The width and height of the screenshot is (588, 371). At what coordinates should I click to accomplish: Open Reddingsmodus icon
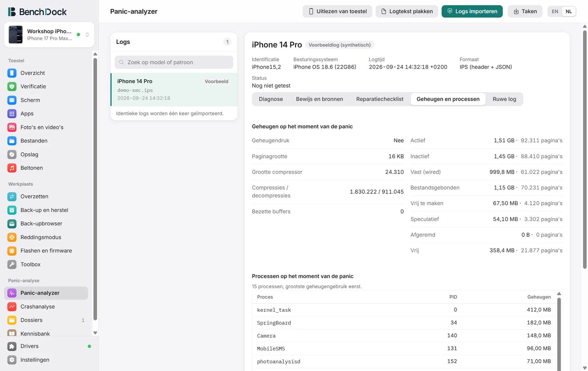[12, 237]
